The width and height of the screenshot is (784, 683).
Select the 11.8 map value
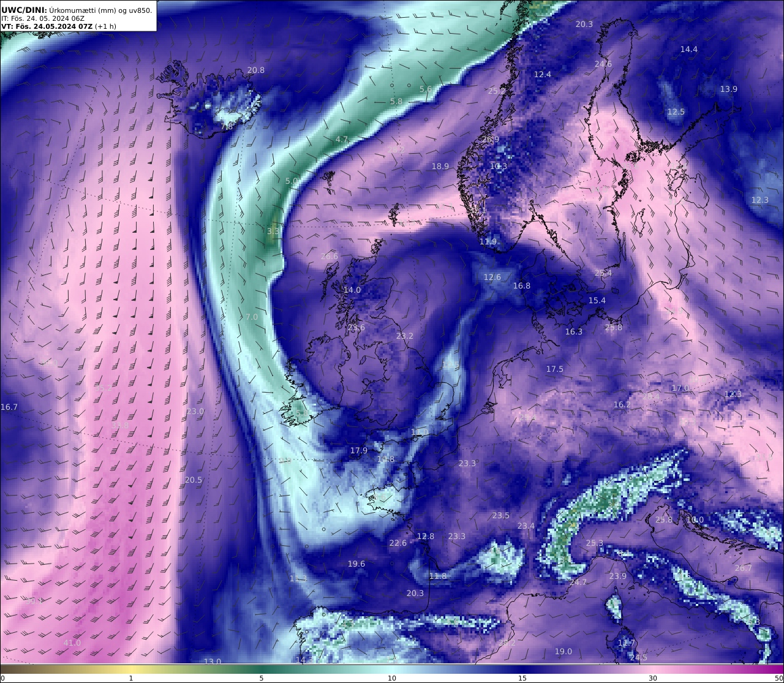[438, 576]
